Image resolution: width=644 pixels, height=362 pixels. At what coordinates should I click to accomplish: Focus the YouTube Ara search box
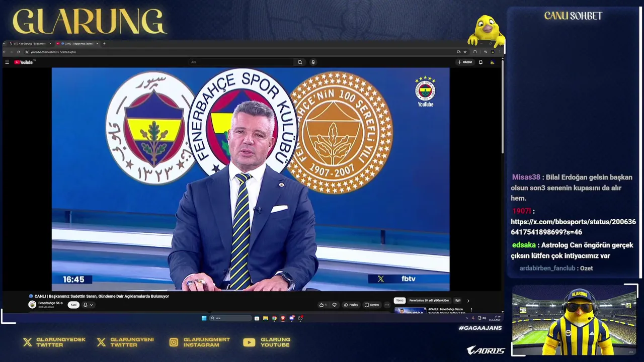click(x=242, y=62)
